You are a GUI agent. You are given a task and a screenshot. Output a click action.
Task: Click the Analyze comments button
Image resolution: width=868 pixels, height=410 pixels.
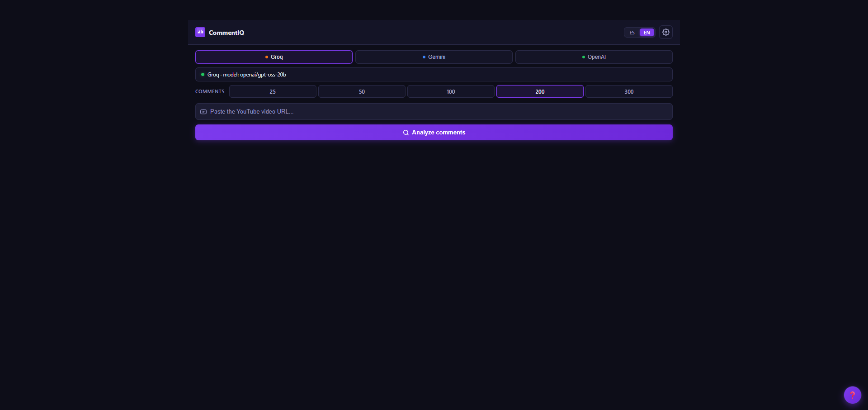pyautogui.click(x=434, y=133)
